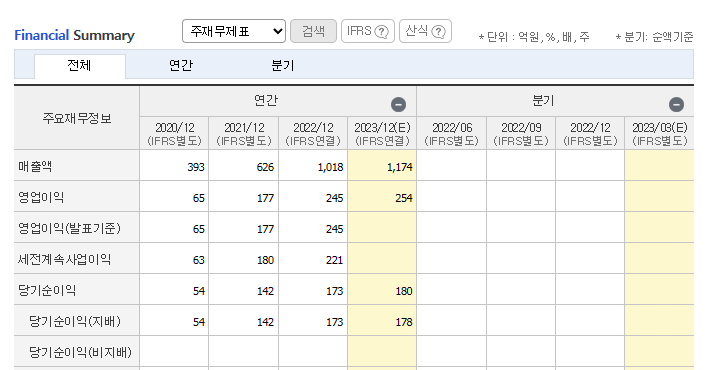
Task: Click 세전계속사업이익 value 63
Action: click(199, 260)
